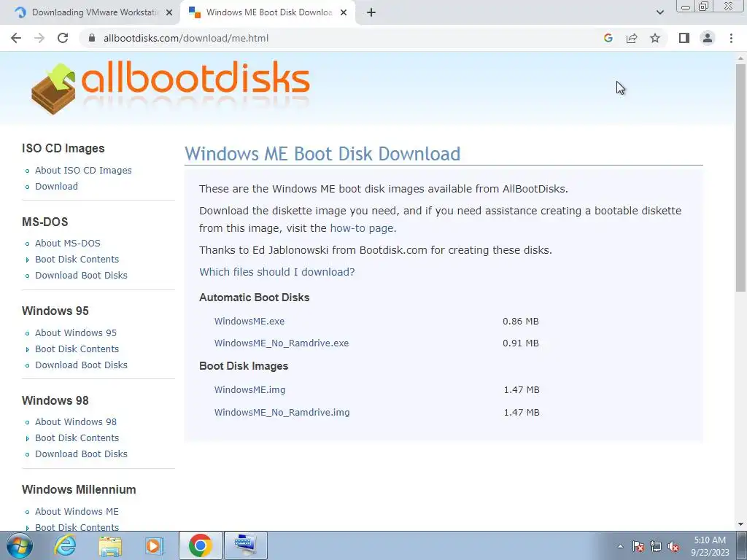This screenshot has height=560, width=747.
Task: Click the Boot Disk Images heading
Action: pos(244,366)
